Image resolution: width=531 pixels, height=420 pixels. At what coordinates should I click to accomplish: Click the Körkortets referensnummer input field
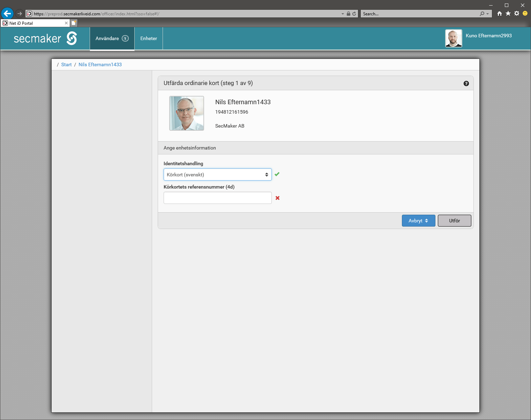(x=217, y=198)
